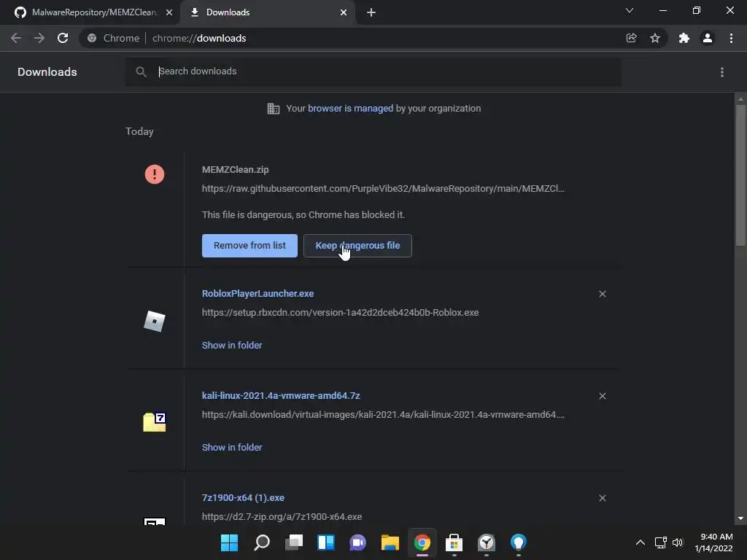The height and width of the screenshot is (560, 747).
Task: Click the search magnifier in downloads bar
Action: click(141, 72)
